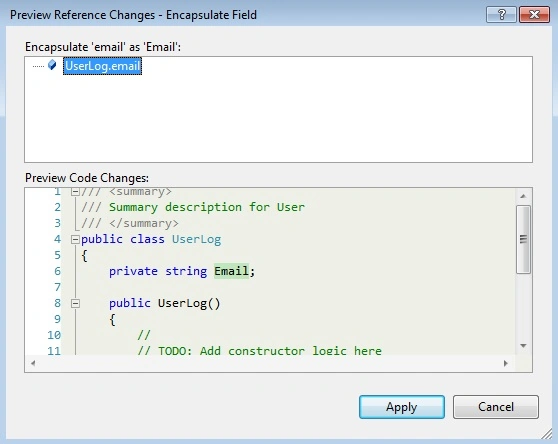Click the vertical scrollbar thumb in code preview

click(523, 239)
